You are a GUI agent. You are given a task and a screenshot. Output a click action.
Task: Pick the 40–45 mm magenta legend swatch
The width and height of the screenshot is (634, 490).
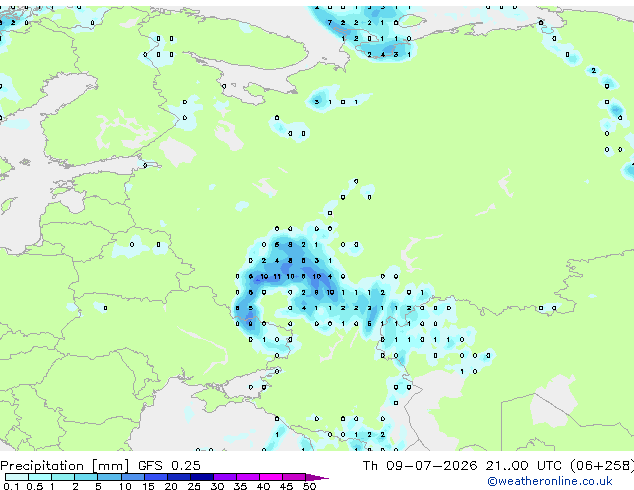[271, 477]
